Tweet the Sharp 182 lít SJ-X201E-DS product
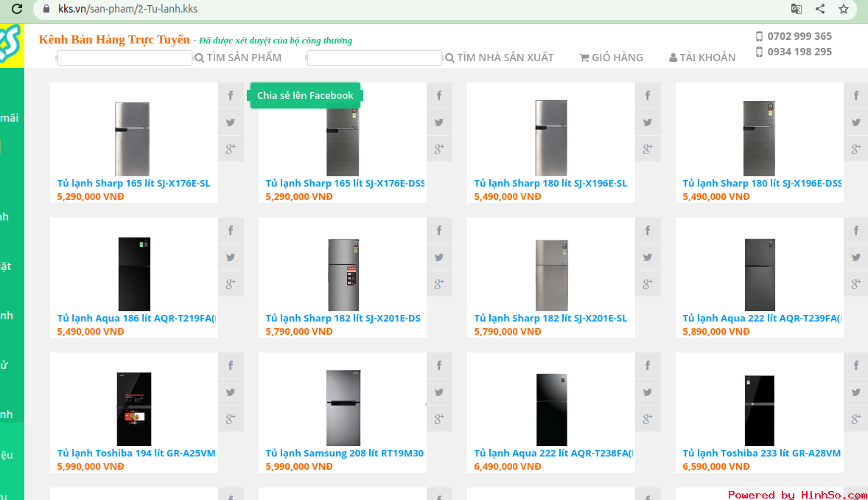The width and height of the screenshot is (868, 500). [x=440, y=257]
